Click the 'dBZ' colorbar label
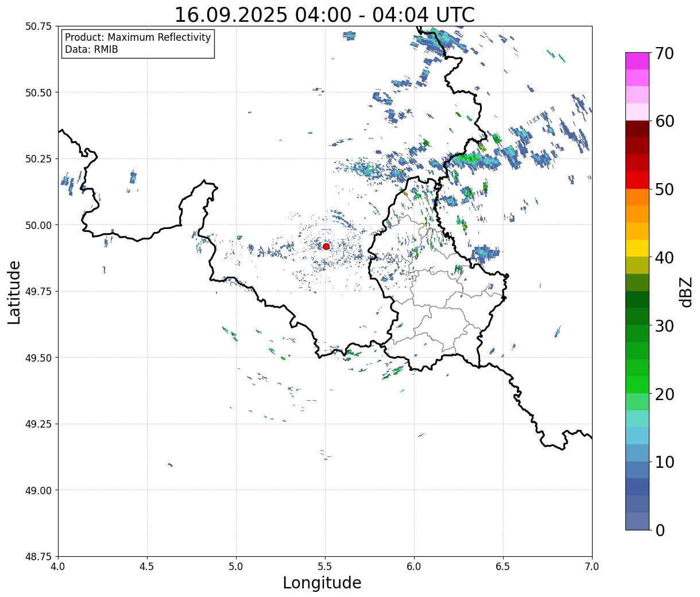The image size is (700, 597). [686, 292]
